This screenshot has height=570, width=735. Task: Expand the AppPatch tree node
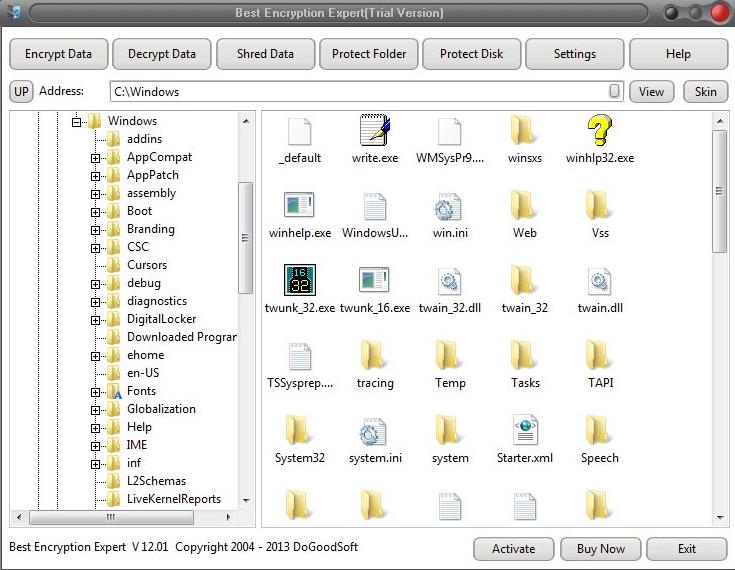(x=95, y=176)
